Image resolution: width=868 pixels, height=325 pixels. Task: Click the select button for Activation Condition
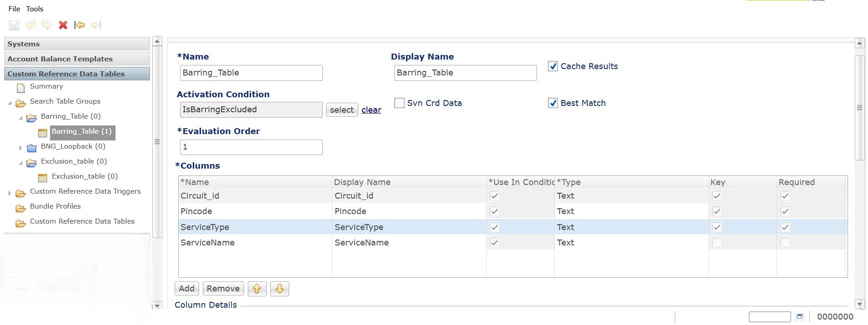coord(341,110)
